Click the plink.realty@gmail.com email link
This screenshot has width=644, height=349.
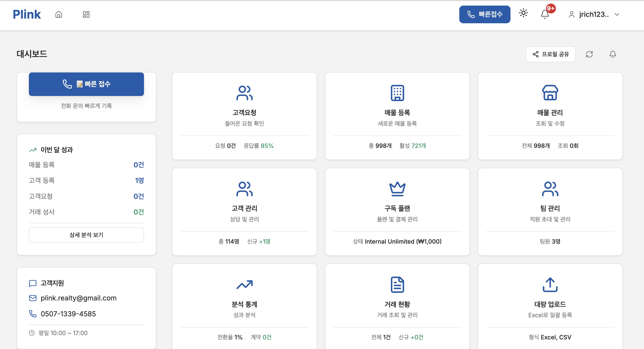pyautogui.click(x=78, y=298)
